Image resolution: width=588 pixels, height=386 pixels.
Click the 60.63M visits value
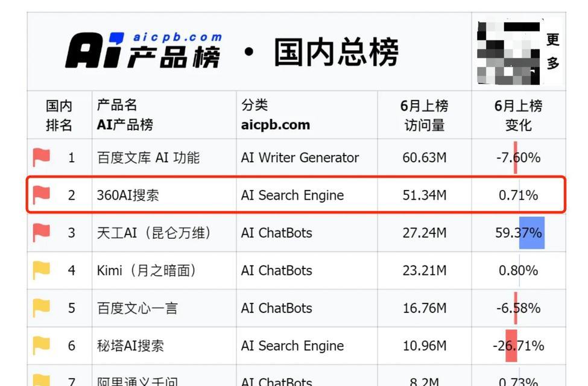(x=425, y=157)
